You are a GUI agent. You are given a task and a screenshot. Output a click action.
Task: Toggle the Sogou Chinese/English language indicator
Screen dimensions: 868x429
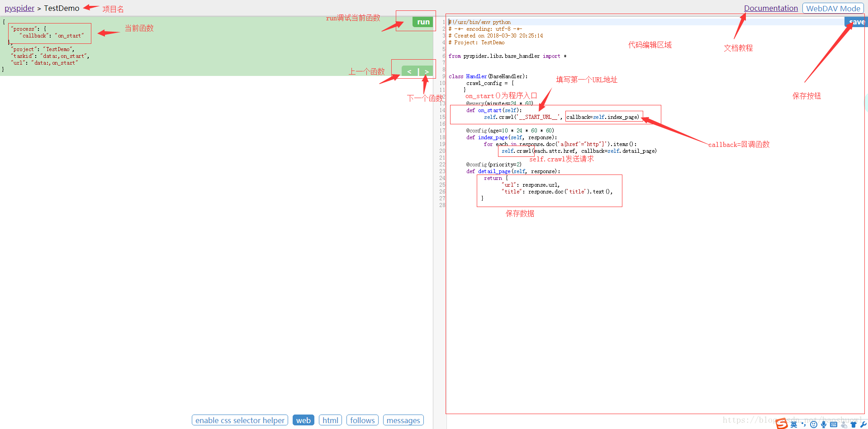click(x=794, y=424)
